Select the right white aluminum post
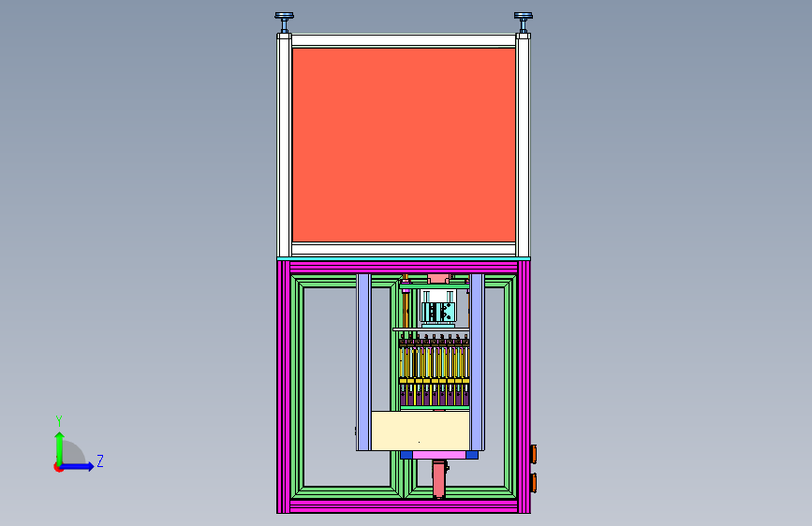The width and height of the screenshot is (812, 526). 523,146
